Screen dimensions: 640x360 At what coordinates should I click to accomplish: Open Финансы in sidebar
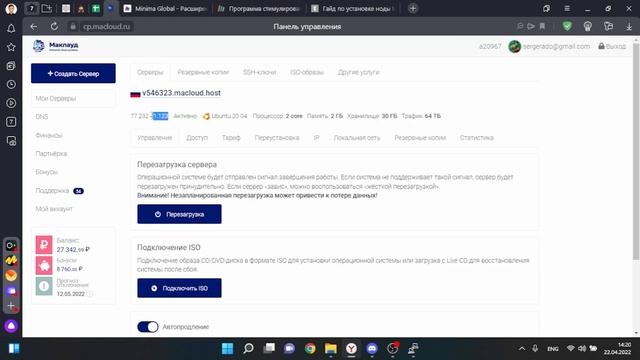(49, 135)
